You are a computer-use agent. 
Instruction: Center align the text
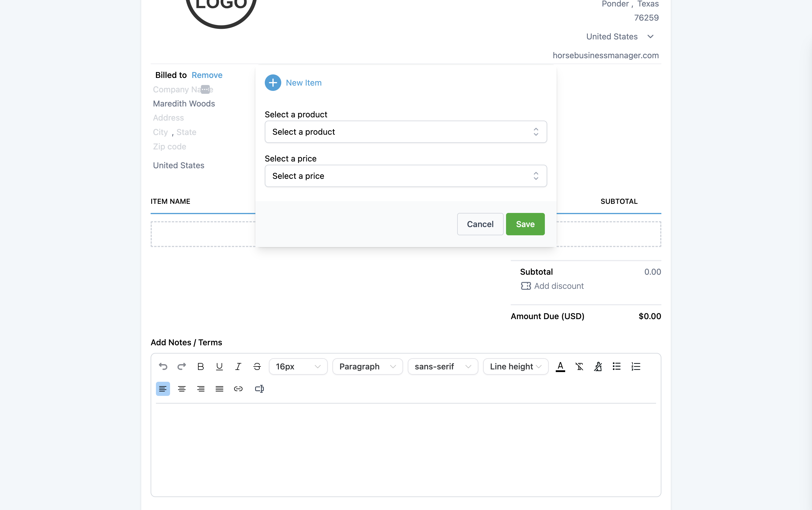click(x=182, y=389)
